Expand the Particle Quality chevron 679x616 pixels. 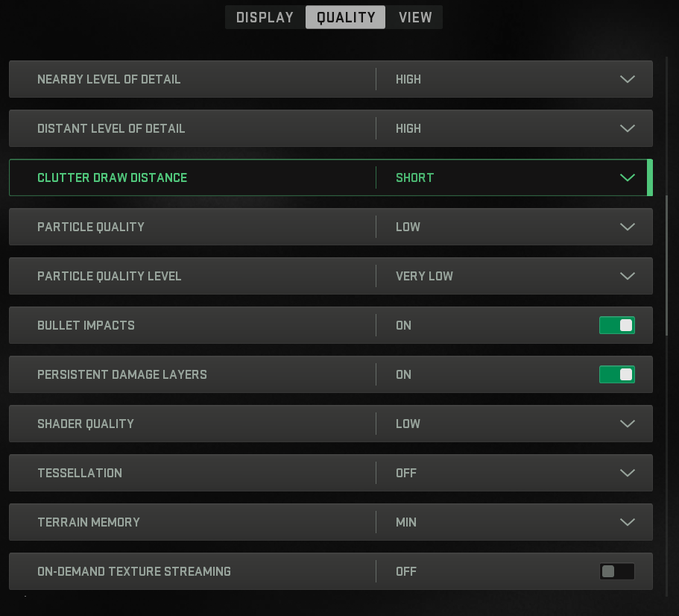(x=627, y=227)
